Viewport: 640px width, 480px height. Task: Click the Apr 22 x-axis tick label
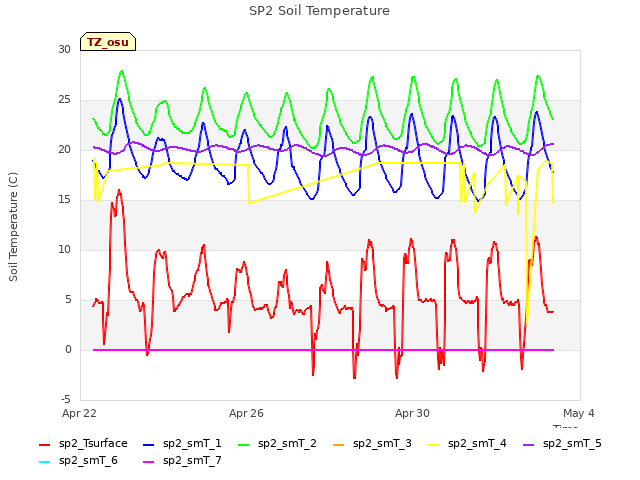79,413
